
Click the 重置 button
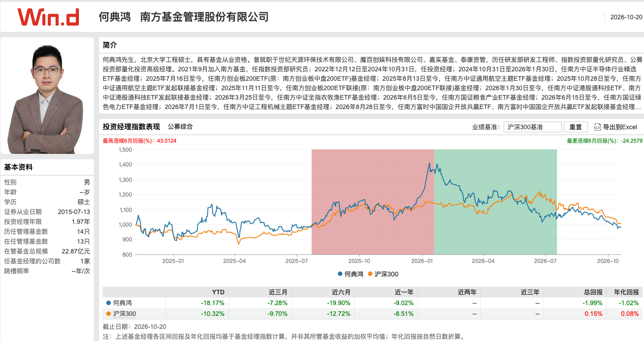pos(575,127)
